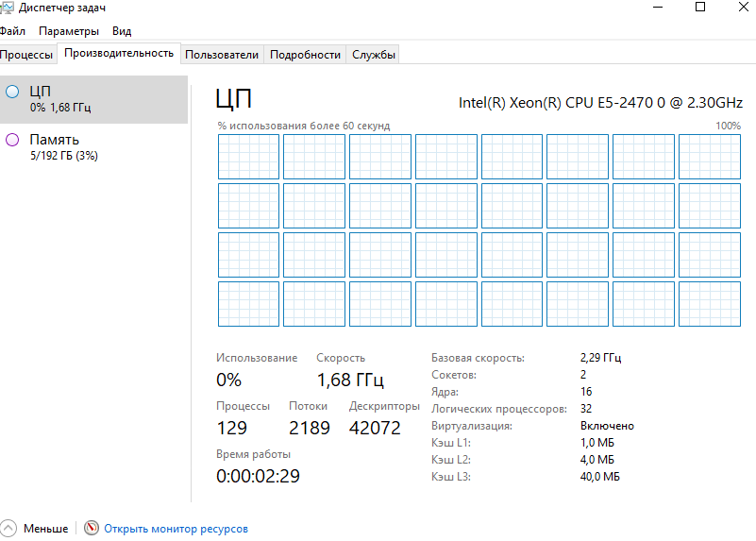Click the Дескрипторы label
The image size is (756, 541).
coord(384,406)
